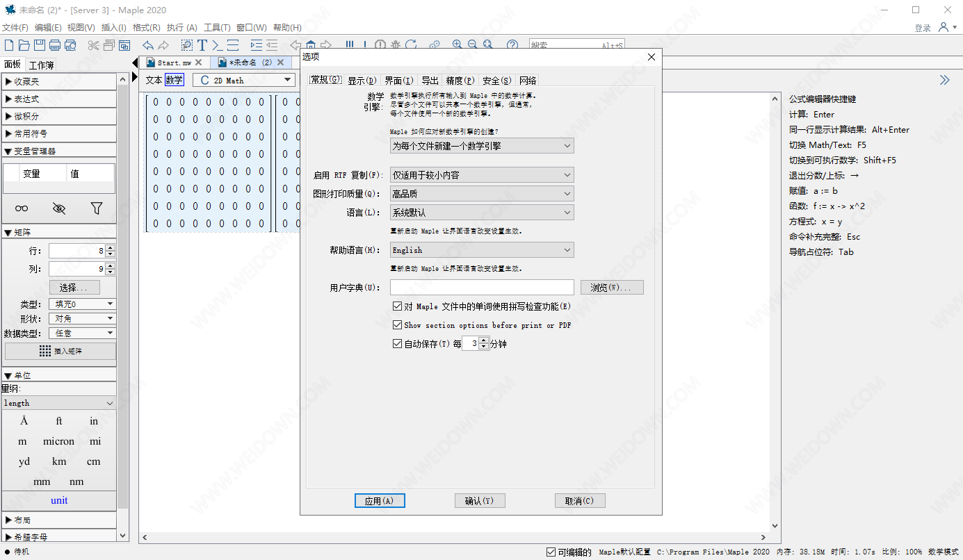Open the matrix 类型 dropdown
Screen dimensions: 963x560
tap(82, 304)
